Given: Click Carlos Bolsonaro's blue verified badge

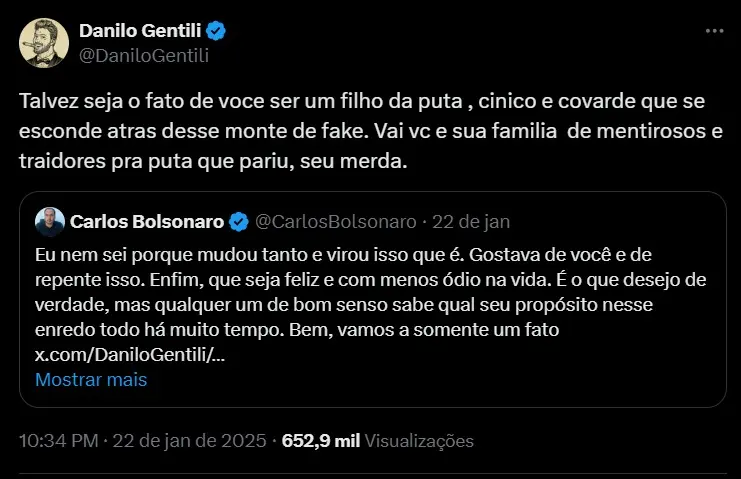Looking at the screenshot, I should [x=240, y=220].
